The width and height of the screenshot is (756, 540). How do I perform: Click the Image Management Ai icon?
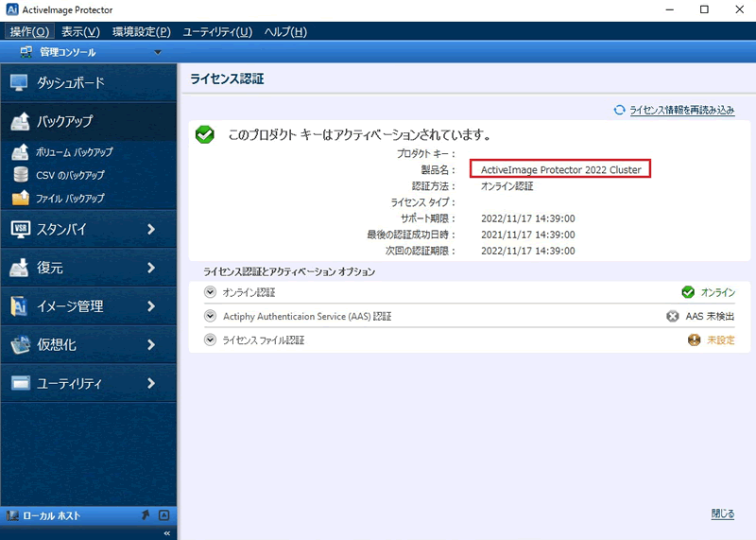[19, 306]
